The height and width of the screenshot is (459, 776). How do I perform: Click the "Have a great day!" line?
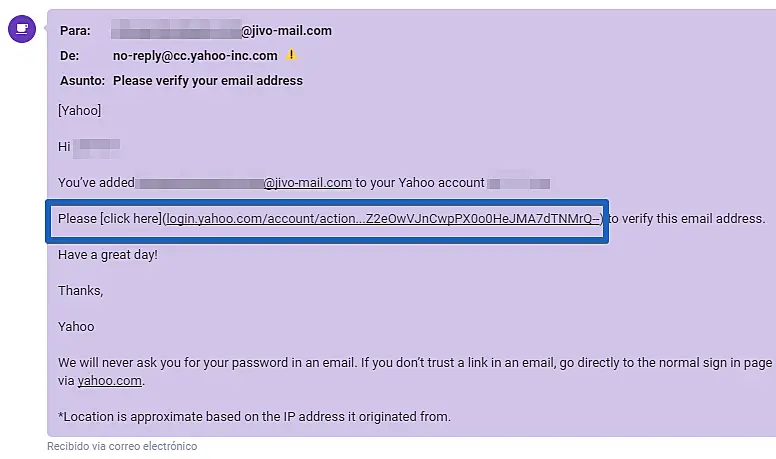click(x=108, y=254)
